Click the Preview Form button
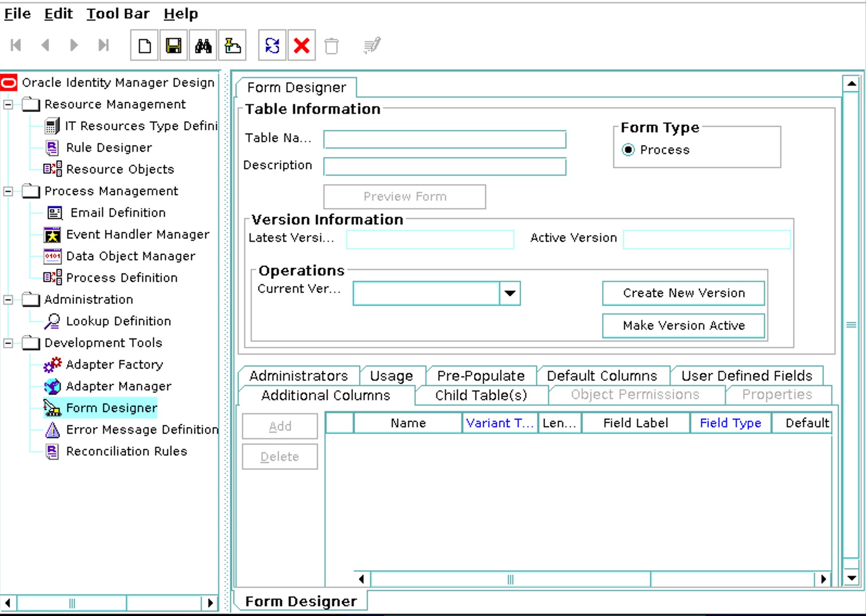Screen dimensions: 866x616 [405, 197]
